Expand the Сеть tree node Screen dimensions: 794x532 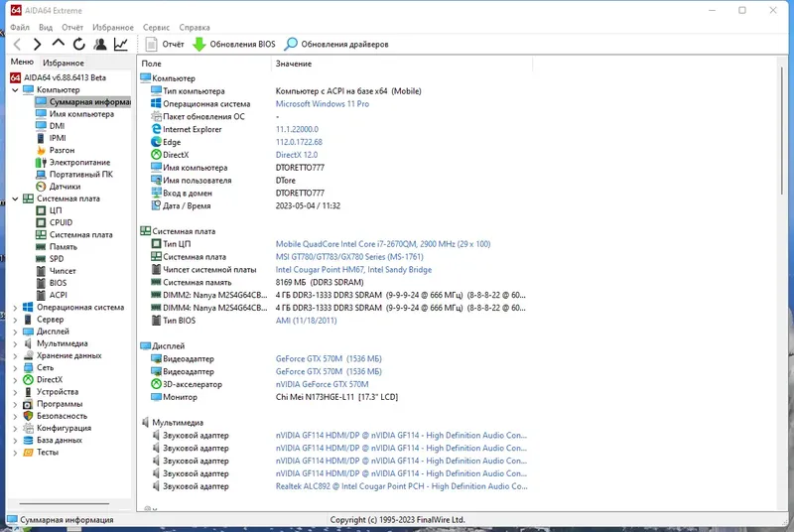tap(15, 368)
